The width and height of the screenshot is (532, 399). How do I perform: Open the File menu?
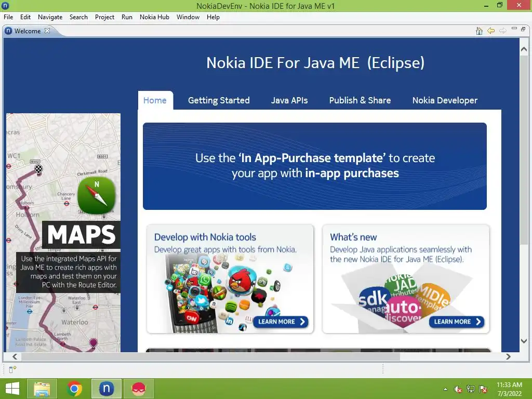(8, 17)
